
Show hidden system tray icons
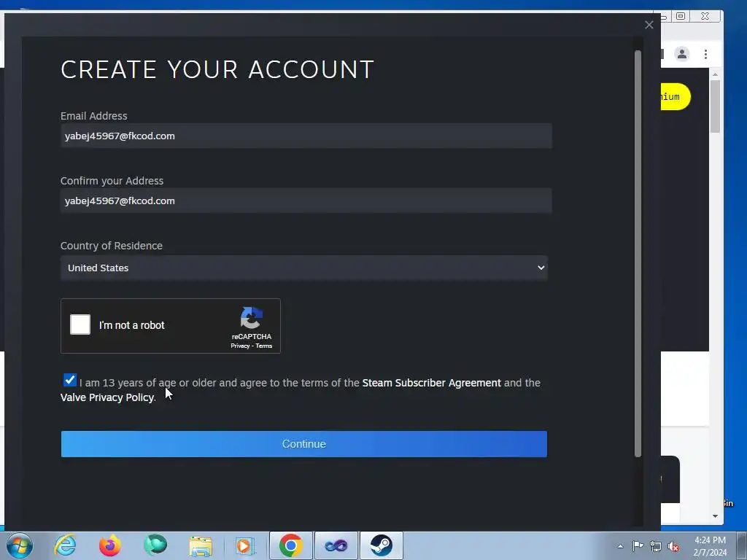[x=620, y=546]
